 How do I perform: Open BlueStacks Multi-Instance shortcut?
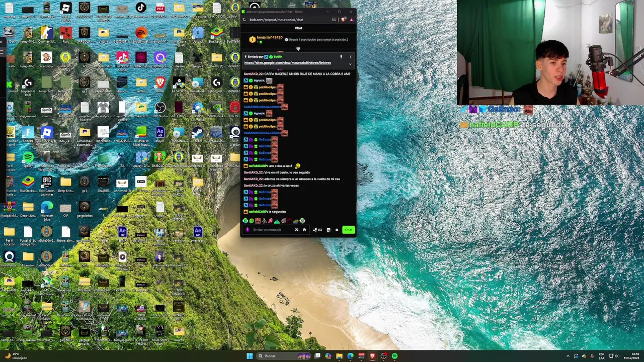coord(141,135)
